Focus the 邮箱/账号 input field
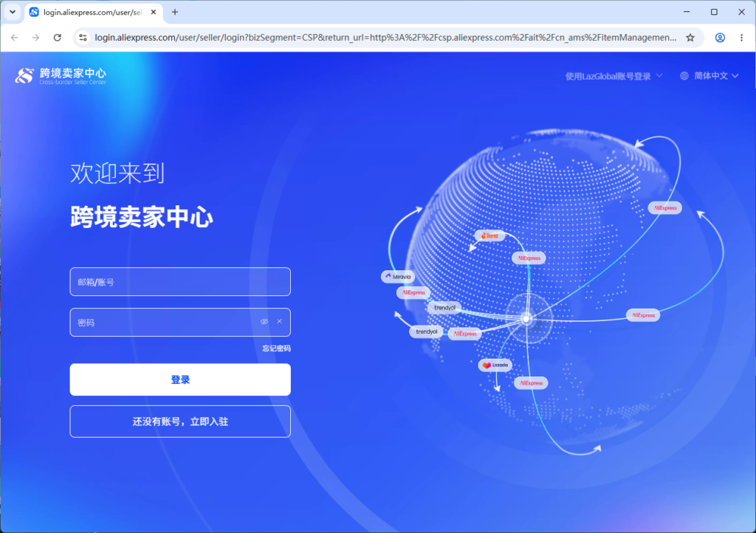The height and width of the screenshot is (533, 756). (180, 282)
